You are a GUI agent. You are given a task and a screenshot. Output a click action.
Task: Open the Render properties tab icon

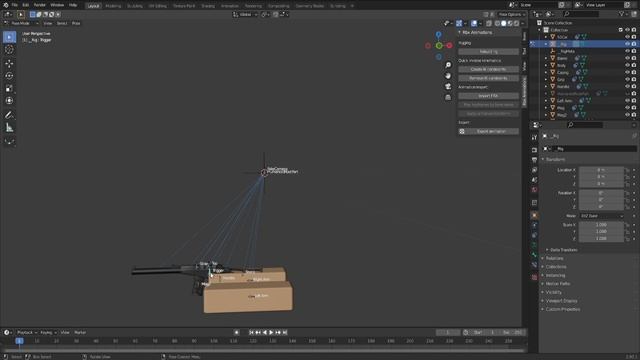pyautogui.click(x=534, y=150)
